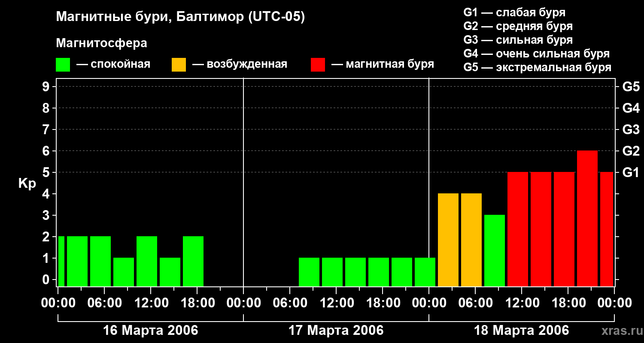Click the narrow green bar starting 16 March

click(x=61, y=261)
